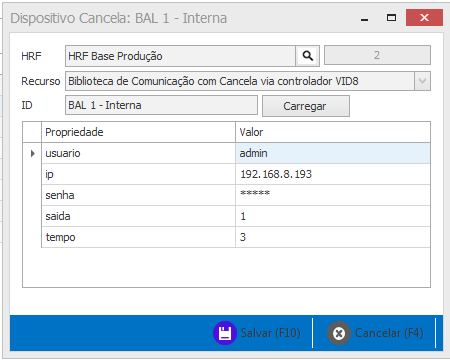Viewport: 450px width, 360px height.
Task: Click the Cancelar X circle icon
Action: click(339, 333)
